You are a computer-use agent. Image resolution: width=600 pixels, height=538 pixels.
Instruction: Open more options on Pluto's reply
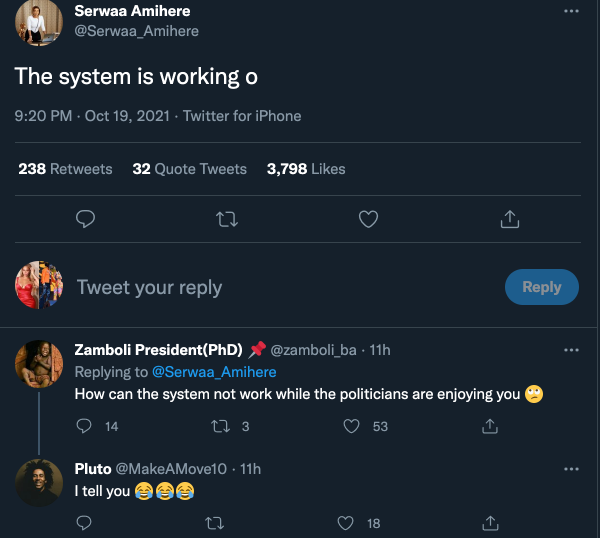[x=571, y=468]
